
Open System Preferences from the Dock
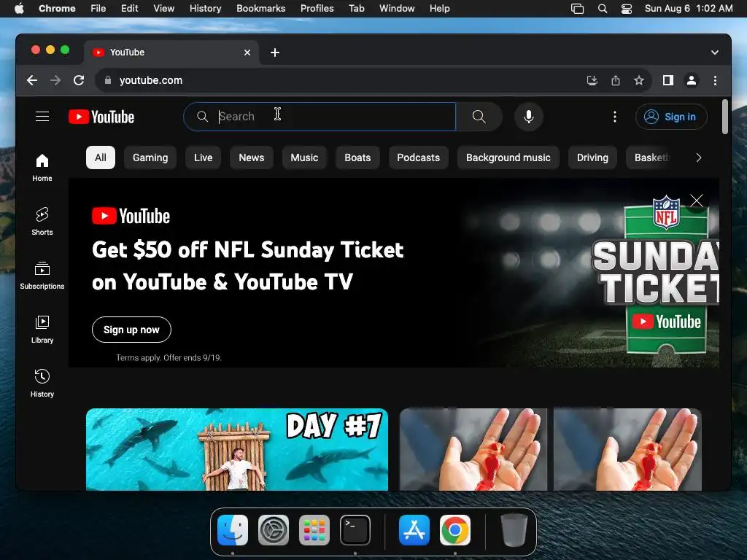274,530
